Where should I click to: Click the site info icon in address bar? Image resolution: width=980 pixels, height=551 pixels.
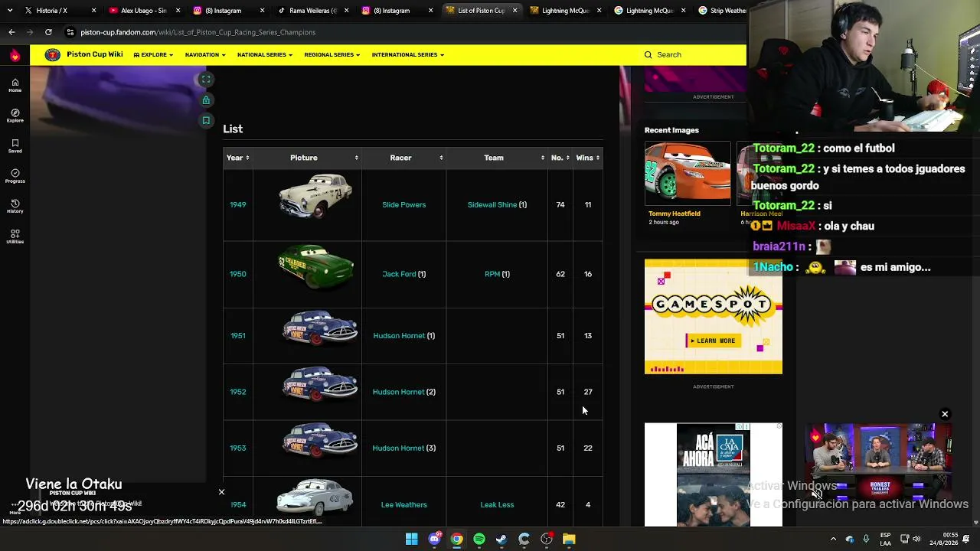(x=70, y=32)
